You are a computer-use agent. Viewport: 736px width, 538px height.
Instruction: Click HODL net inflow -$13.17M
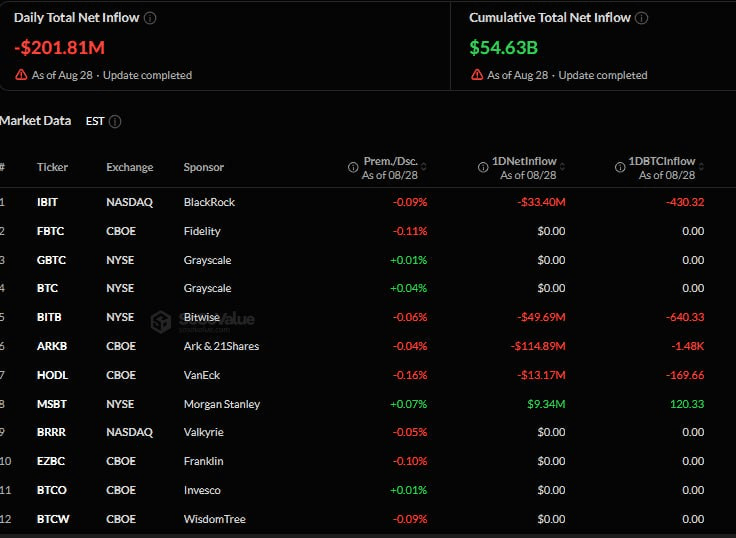(541, 375)
